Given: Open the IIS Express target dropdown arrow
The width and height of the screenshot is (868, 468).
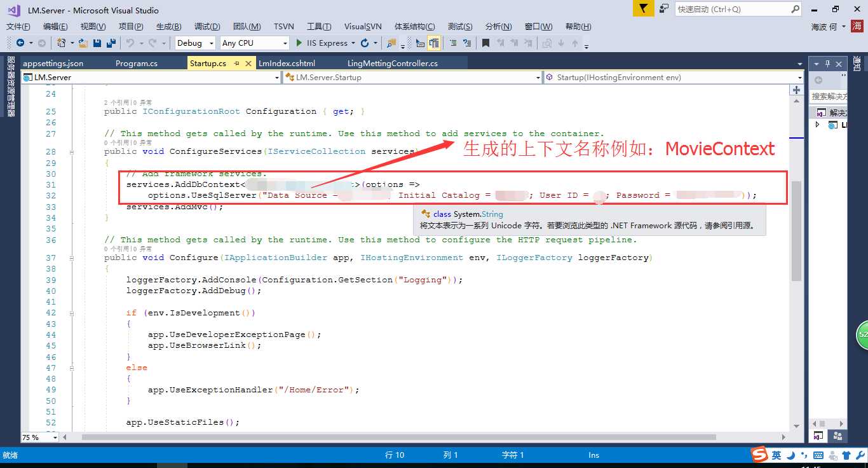Looking at the screenshot, I should [x=353, y=43].
